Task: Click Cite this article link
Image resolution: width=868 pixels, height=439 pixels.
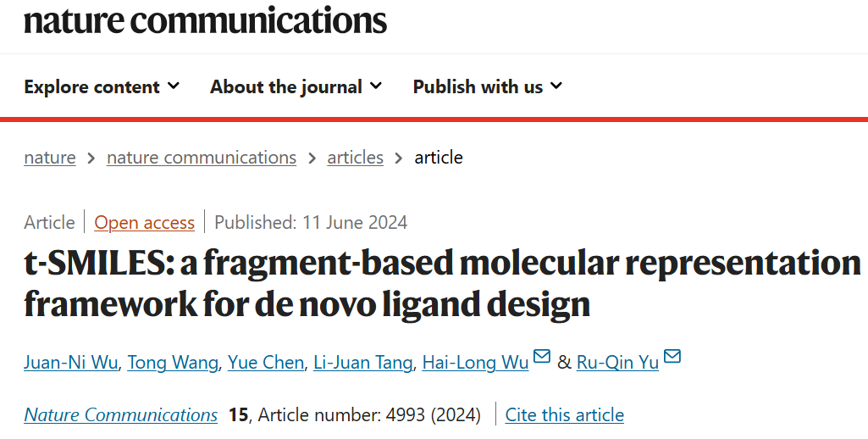Action: 565,415
